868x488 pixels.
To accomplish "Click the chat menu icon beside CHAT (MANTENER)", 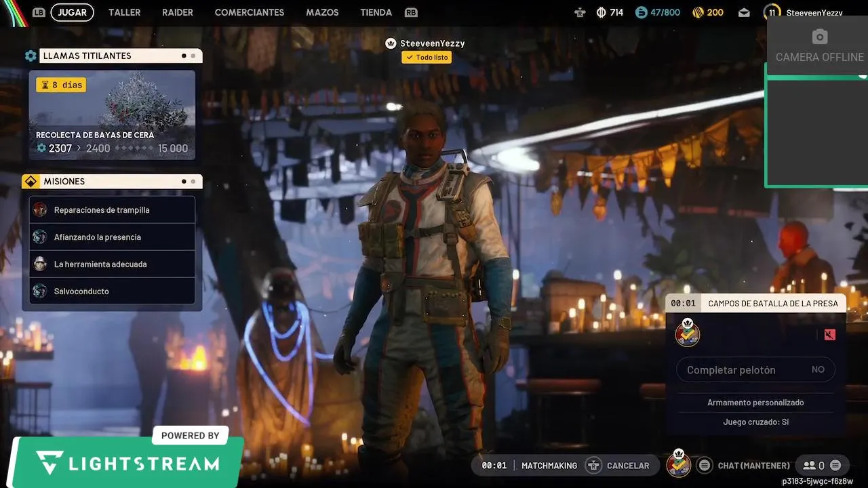I will pos(705,466).
